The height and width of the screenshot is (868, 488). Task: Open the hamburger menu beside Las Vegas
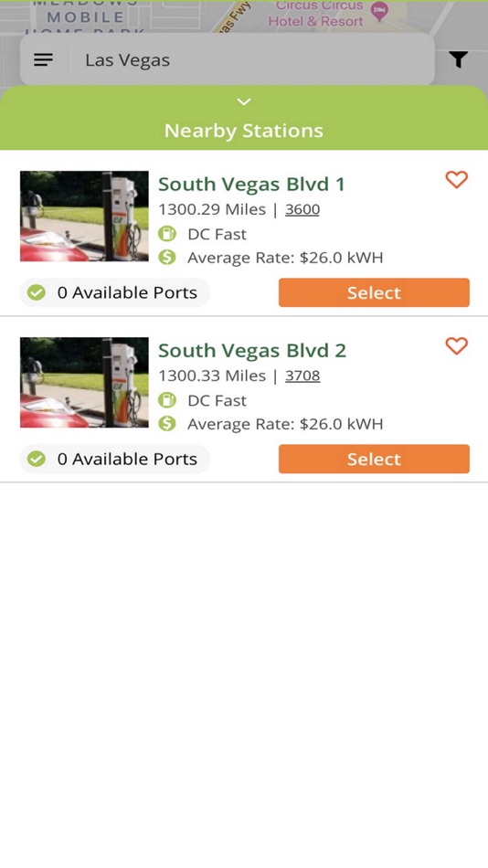[x=43, y=59]
